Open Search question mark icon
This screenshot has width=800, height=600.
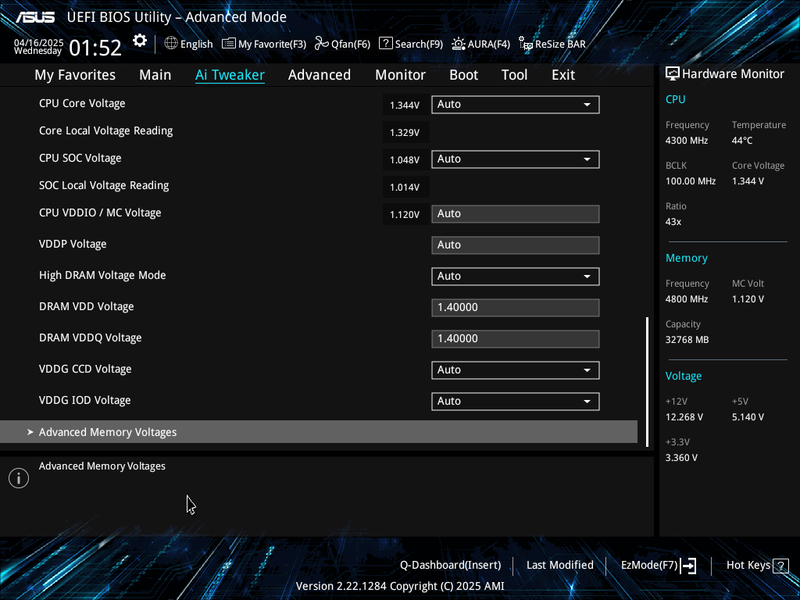click(x=386, y=43)
